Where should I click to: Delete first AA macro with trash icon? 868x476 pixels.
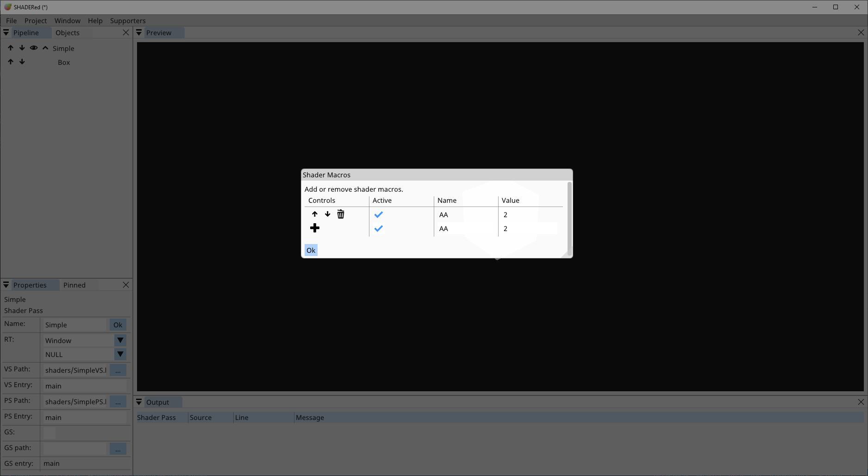(x=341, y=214)
